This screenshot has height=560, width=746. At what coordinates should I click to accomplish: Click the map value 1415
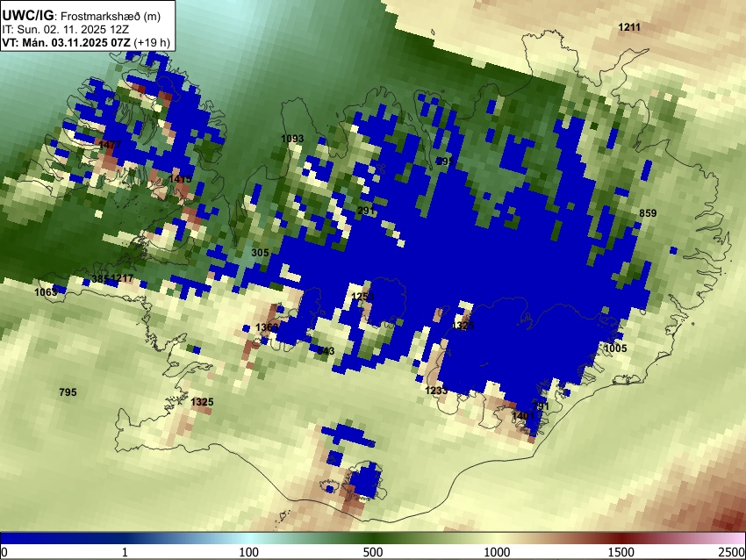coord(180,179)
